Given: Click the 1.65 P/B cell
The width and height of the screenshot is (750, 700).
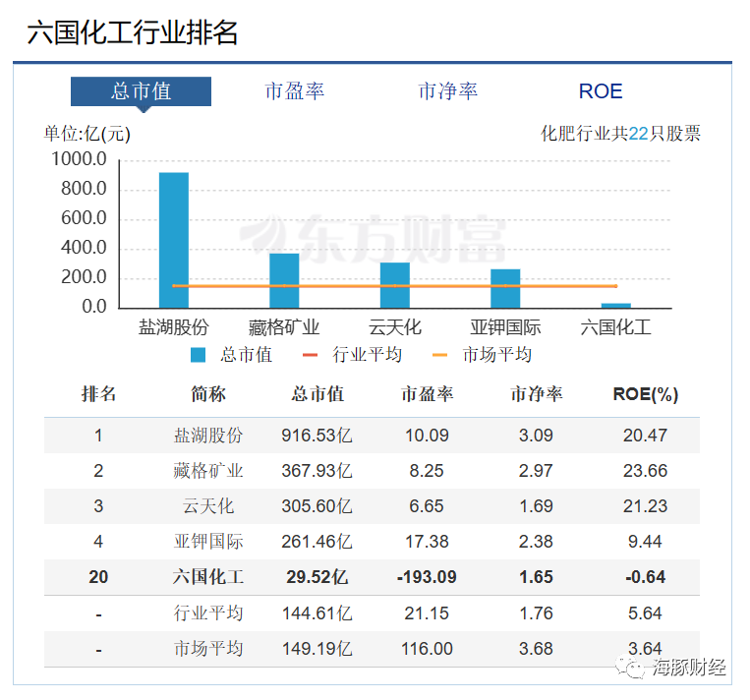Looking at the screenshot, I should pyautogui.click(x=536, y=577).
